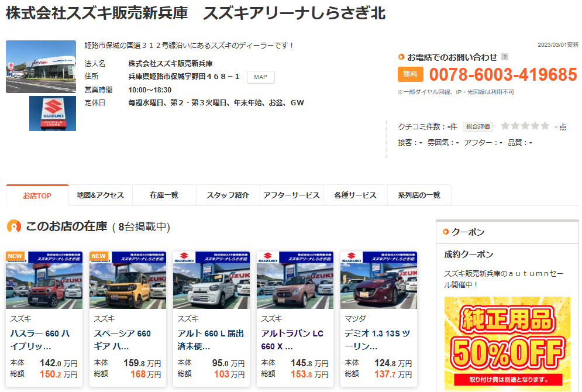The width and height of the screenshot is (582, 392).
Task: Click the デミオ total price 137.7 万円
Action: click(393, 374)
